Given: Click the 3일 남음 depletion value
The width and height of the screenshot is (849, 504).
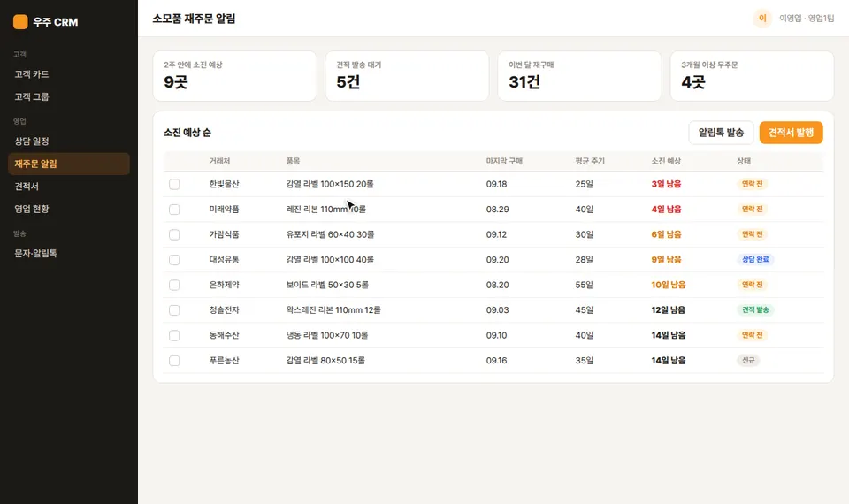Looking at the screenshot, I should tap(666, 184).
